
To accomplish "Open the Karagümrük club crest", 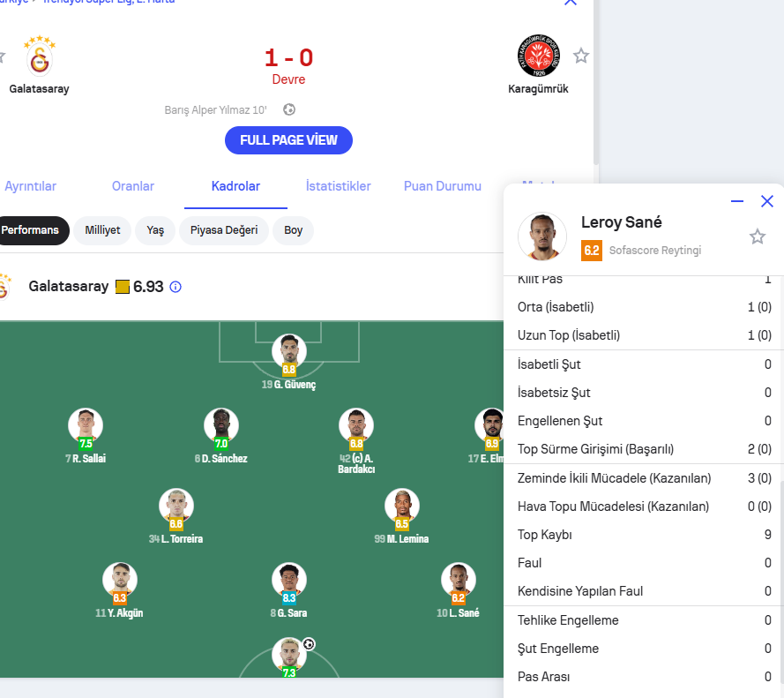I will (x=539, y=56).
